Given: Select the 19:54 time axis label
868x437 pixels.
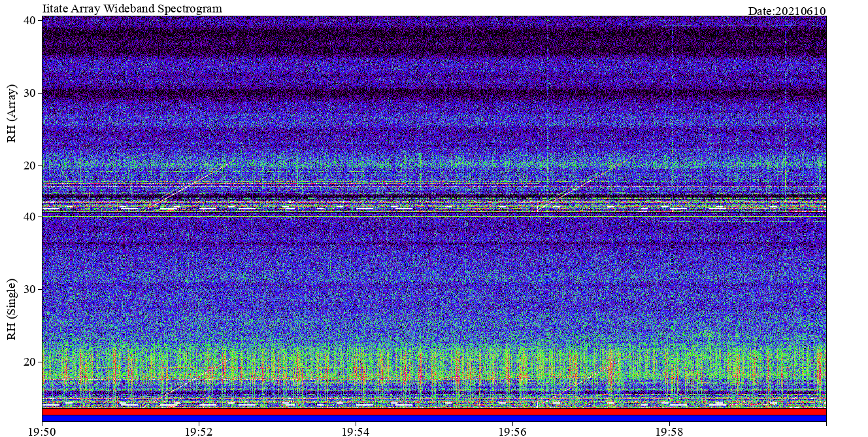Looking at the screenshot, I should point(356,431).
